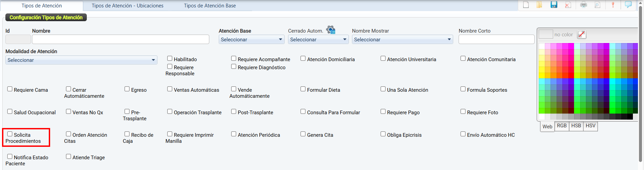Click the delete document red X icon
Screen dimensions: 644x170
568,5
